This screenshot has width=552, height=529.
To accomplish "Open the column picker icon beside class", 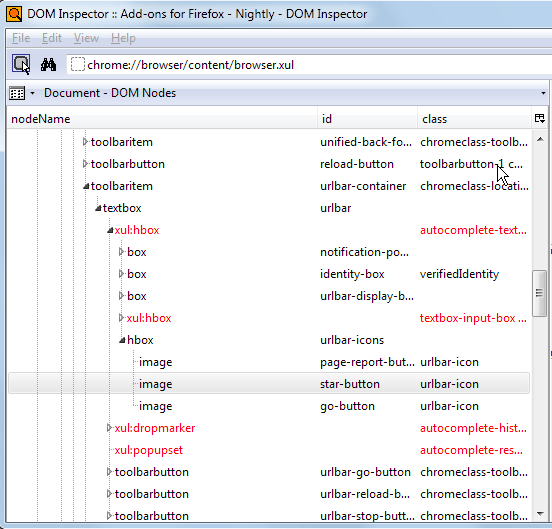I will (x=539, y=119).
